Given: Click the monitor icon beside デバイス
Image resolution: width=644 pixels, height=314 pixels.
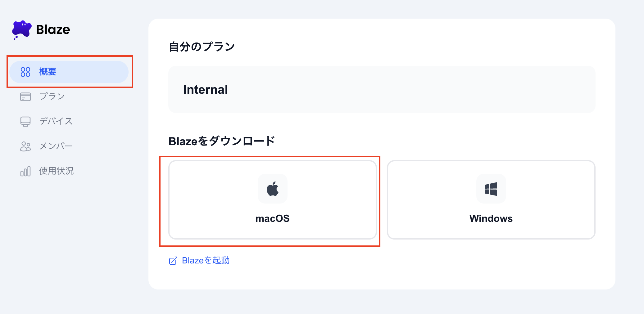Looking at the screenshot, I should (x=25, y=121).
